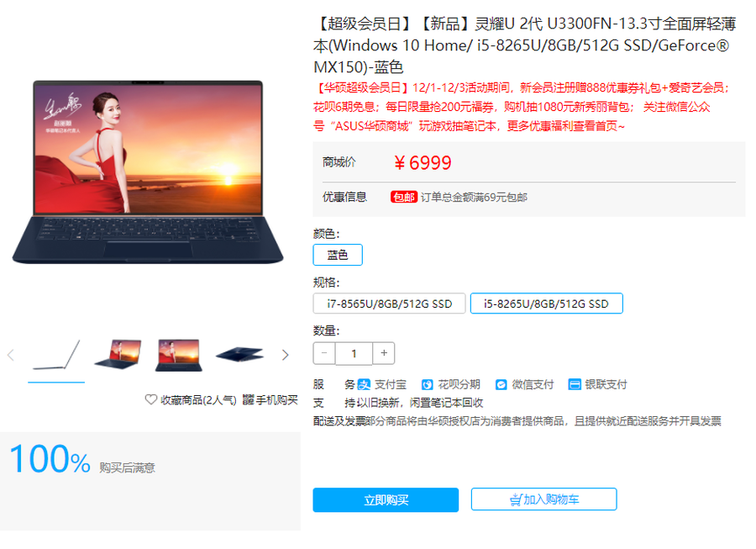Select the closed-lid laptop thumbnail
The height and width of the screenshot is (549, 756).
239,356
